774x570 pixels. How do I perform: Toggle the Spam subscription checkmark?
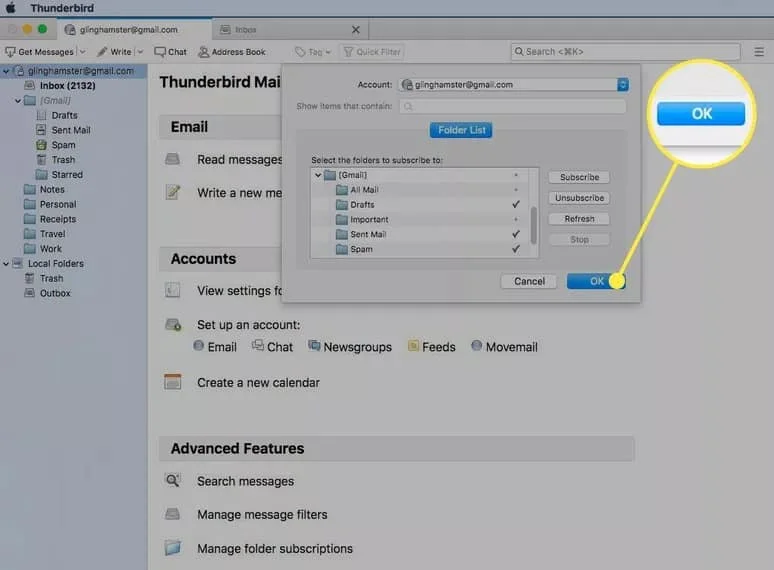tap(516, 249)
